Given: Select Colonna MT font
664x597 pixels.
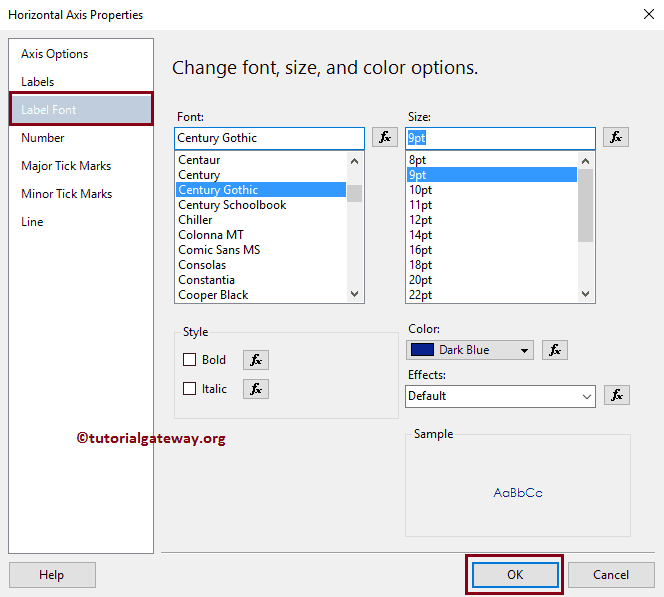Looking at the screenshot, I should point(261,235).
